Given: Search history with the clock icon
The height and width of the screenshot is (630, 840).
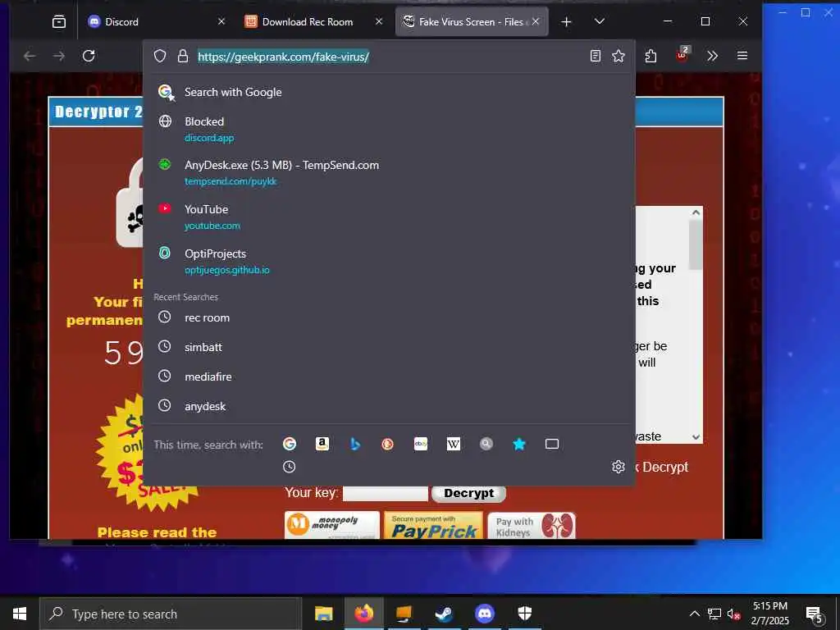Looking at the screenshot, I should coord(290,467).
